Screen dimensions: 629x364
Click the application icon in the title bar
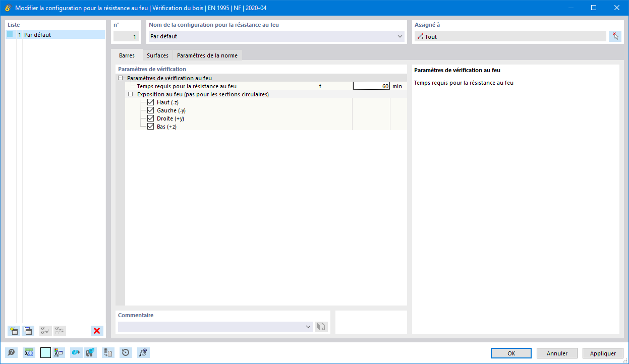coord(7,8)
